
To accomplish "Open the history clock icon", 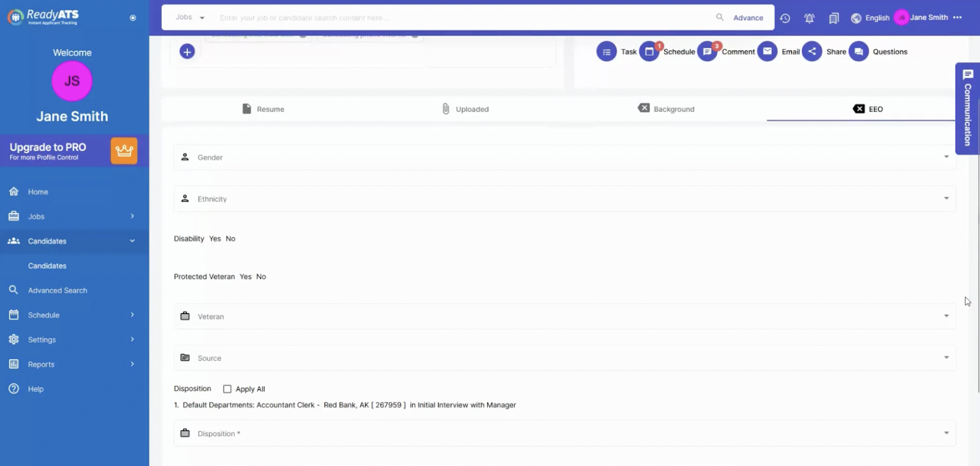I will pos(785,18).
